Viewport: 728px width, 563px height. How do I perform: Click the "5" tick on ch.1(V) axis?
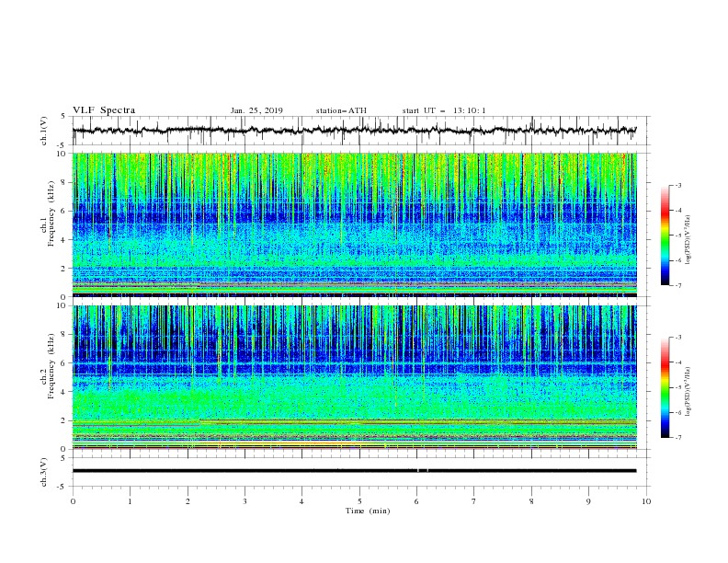click(64, 116)
